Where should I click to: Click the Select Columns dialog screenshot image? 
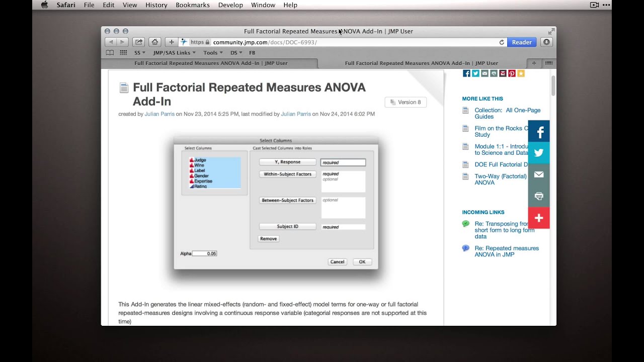276,203
